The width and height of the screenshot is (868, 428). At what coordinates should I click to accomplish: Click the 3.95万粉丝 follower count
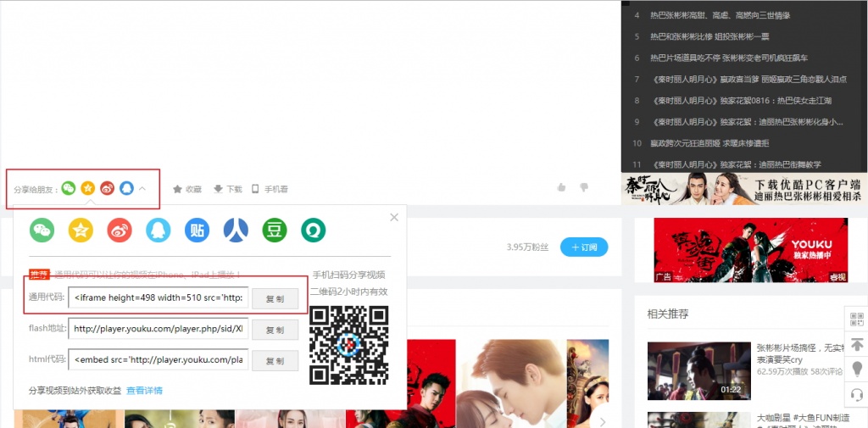pyautogui.click(x=527, y=247)
